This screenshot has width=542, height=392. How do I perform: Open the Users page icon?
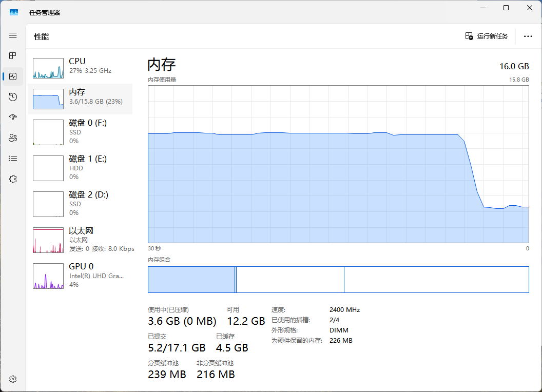(13, 138)
